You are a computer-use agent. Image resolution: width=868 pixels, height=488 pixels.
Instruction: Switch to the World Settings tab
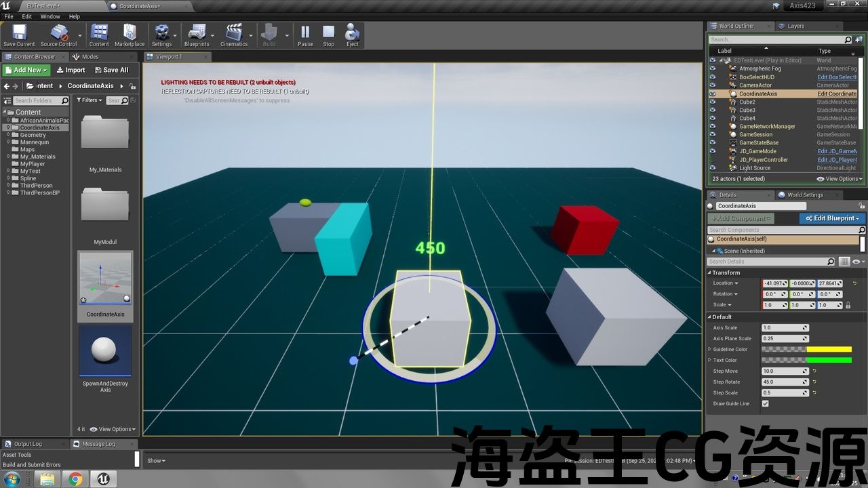point(804,195)
